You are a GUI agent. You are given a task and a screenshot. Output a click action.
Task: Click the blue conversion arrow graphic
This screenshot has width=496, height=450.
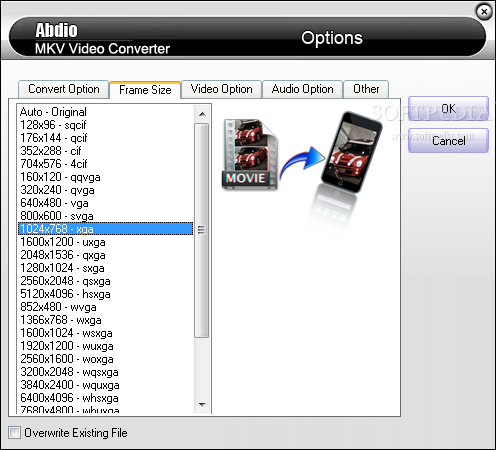301,162
